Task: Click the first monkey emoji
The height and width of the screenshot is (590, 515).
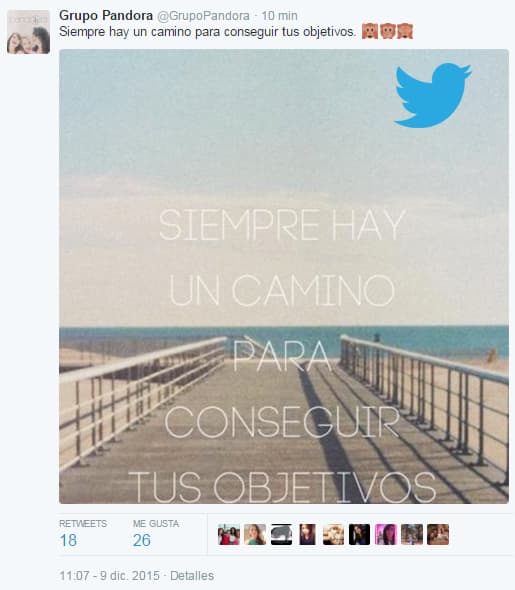Action: pyautogui.click(x=370, y=31)
